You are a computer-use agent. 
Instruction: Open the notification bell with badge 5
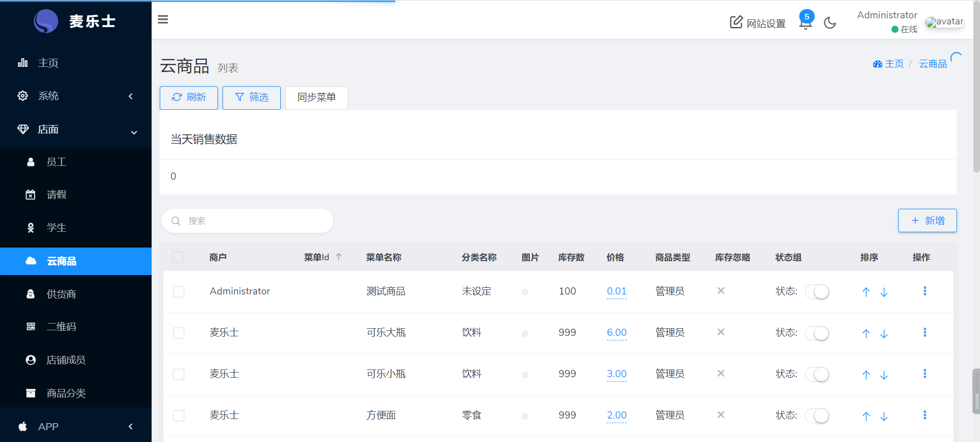805,21
